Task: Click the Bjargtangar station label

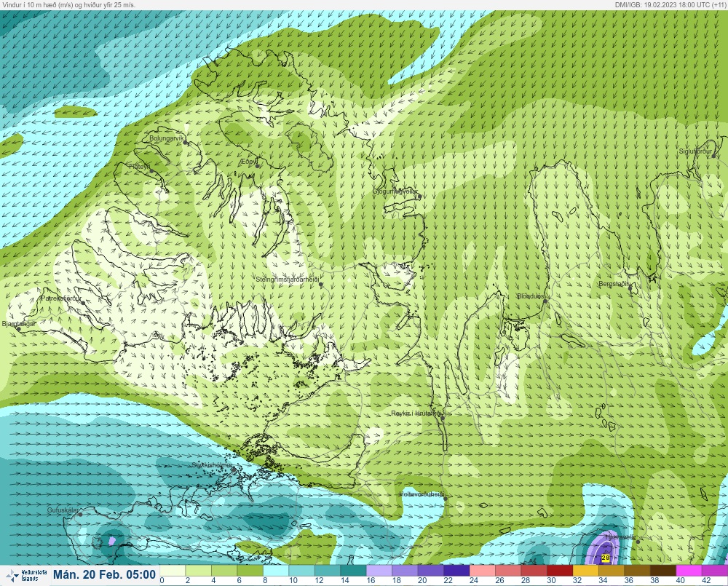Action: tap(19, 324)
